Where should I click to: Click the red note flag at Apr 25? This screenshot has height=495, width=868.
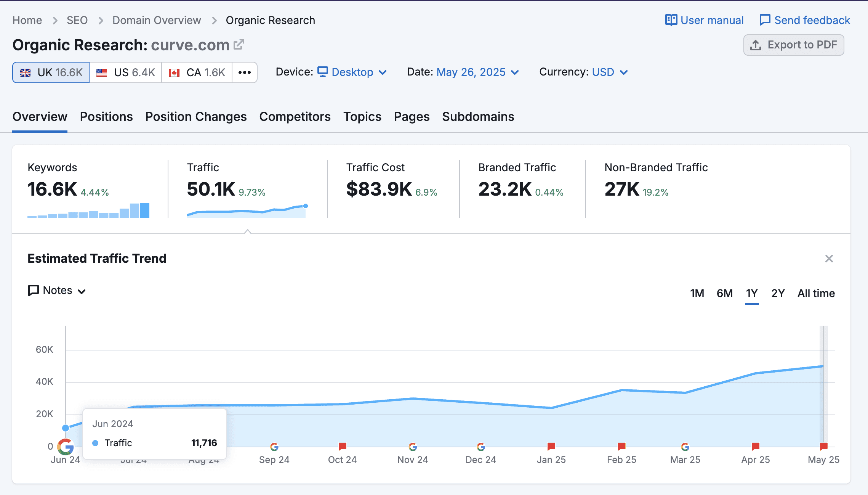coord(756,446)
